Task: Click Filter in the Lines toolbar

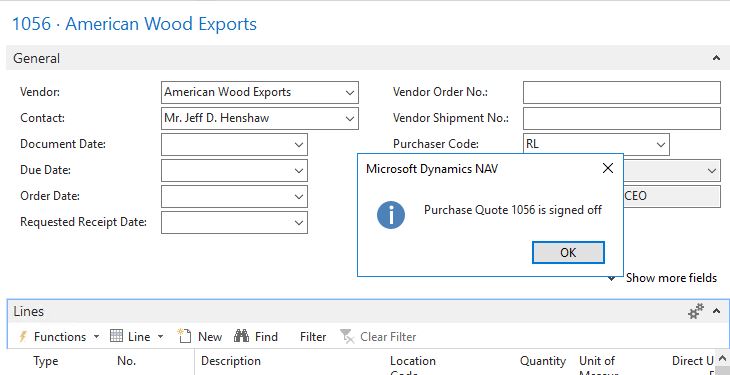Action: pos(313,336)
